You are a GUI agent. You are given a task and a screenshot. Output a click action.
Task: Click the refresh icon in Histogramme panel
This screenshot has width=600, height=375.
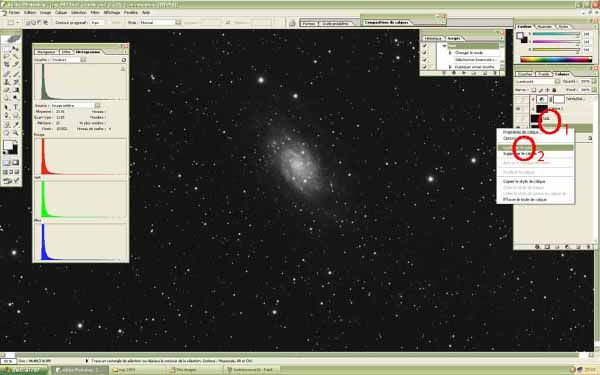coord(124,60)
